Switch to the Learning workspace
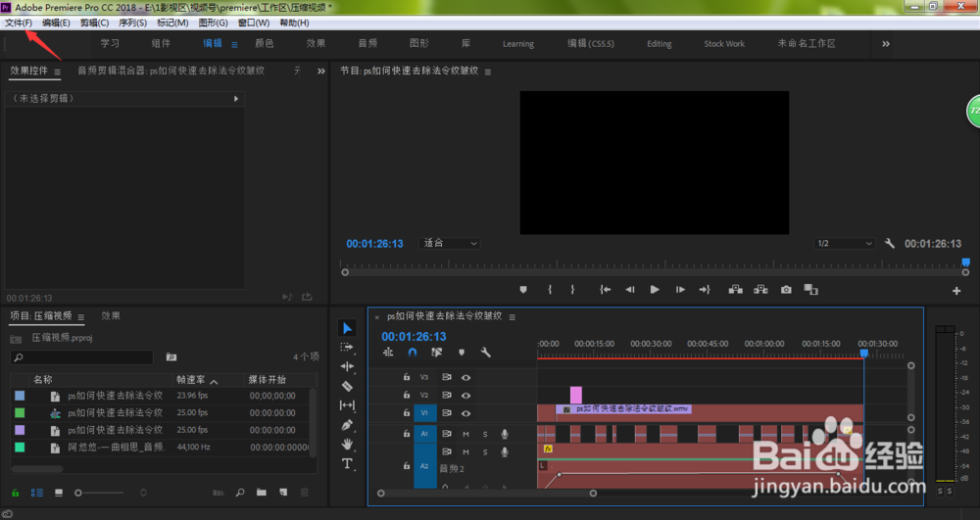Image resolution: width=980 pixels, height=520 pixels. coord(518,44)
